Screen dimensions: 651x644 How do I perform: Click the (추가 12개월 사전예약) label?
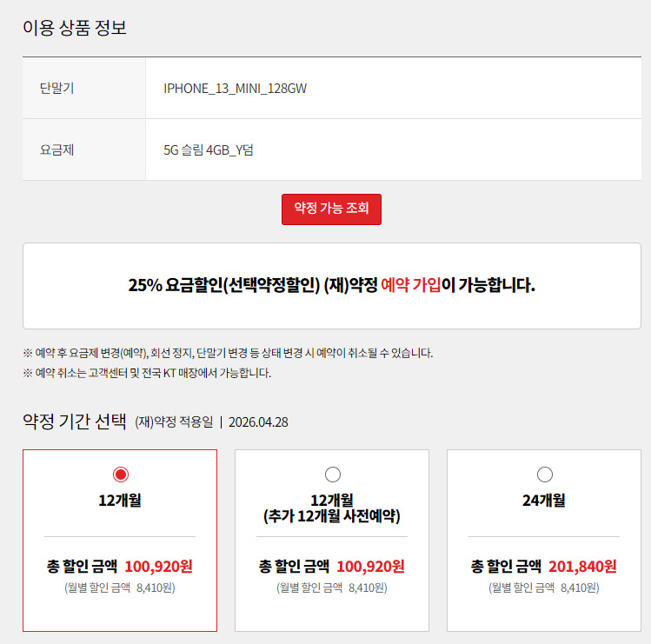tap(332, 516)
